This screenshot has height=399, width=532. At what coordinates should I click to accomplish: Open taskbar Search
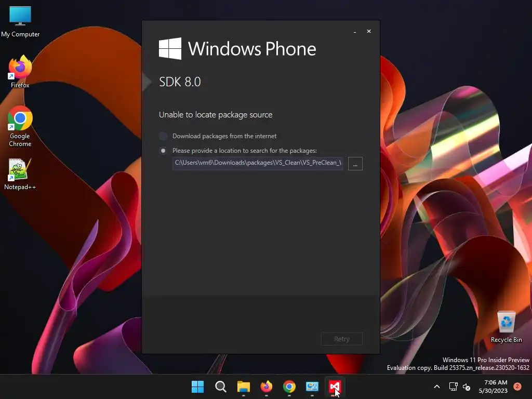[220, 387]
